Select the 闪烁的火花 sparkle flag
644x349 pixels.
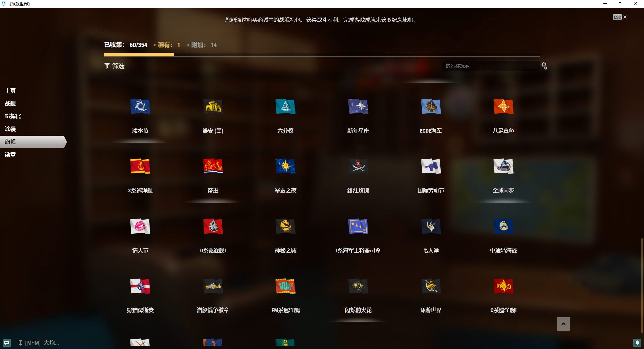click(358, 286)
